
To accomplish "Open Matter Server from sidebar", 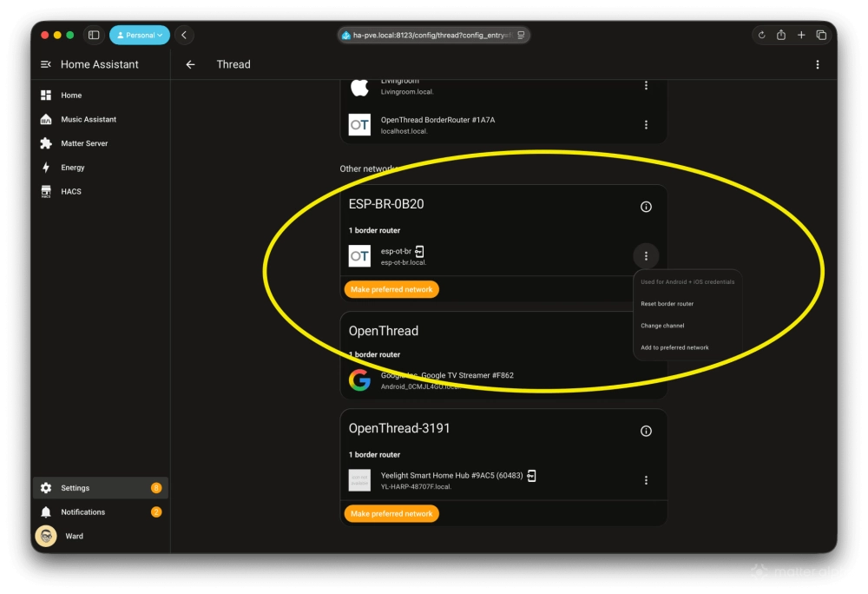I will tap(100, 143).
